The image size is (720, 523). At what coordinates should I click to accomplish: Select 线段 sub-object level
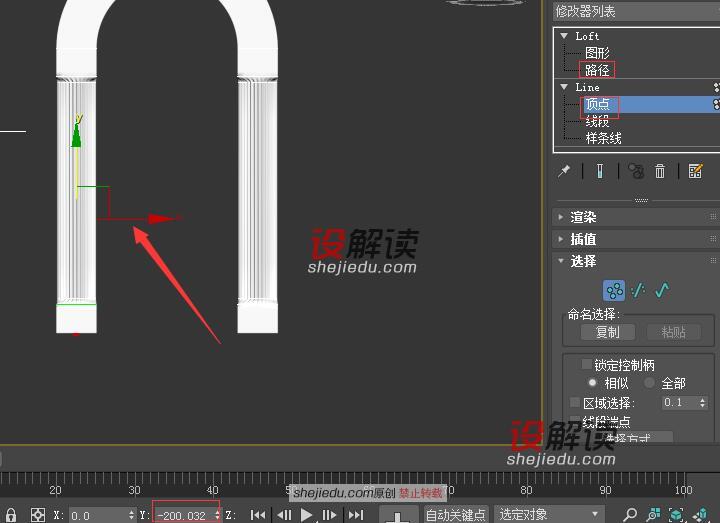click(597, 121)
